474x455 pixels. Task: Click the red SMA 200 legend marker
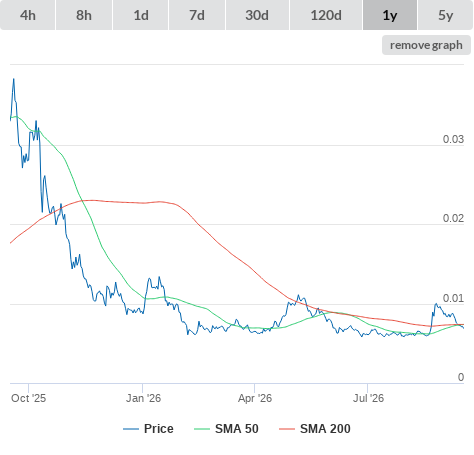(287, 429)
